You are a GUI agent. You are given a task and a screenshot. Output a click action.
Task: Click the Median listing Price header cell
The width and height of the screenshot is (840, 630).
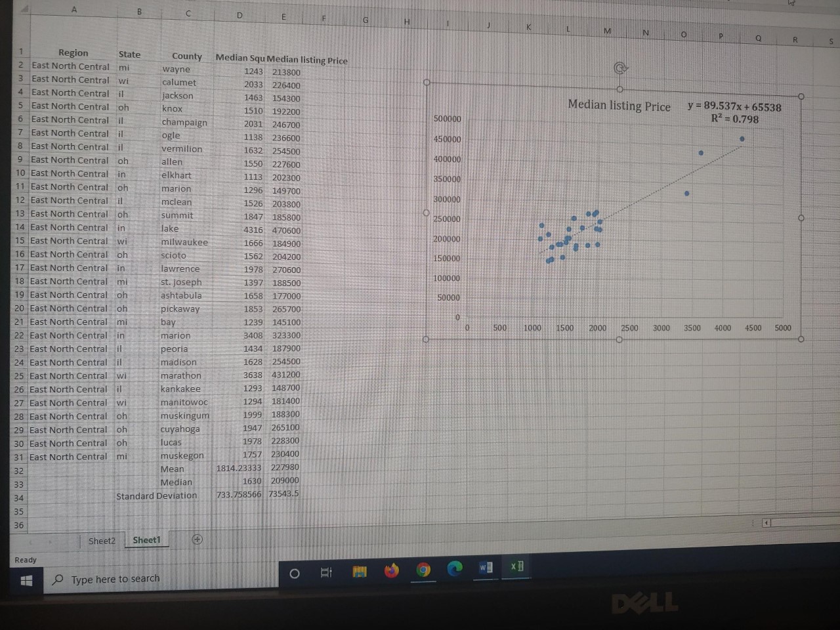[x=307, y=60]
